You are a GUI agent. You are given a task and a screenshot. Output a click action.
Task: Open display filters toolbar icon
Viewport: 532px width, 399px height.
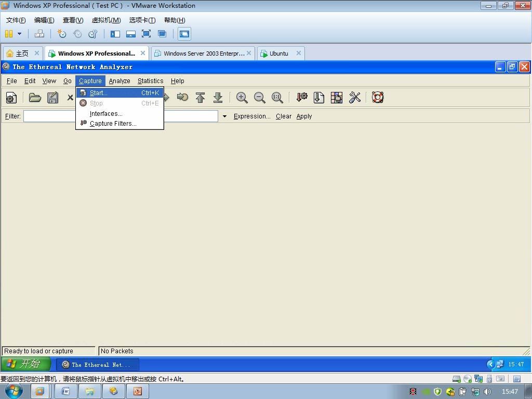point(318,98)
